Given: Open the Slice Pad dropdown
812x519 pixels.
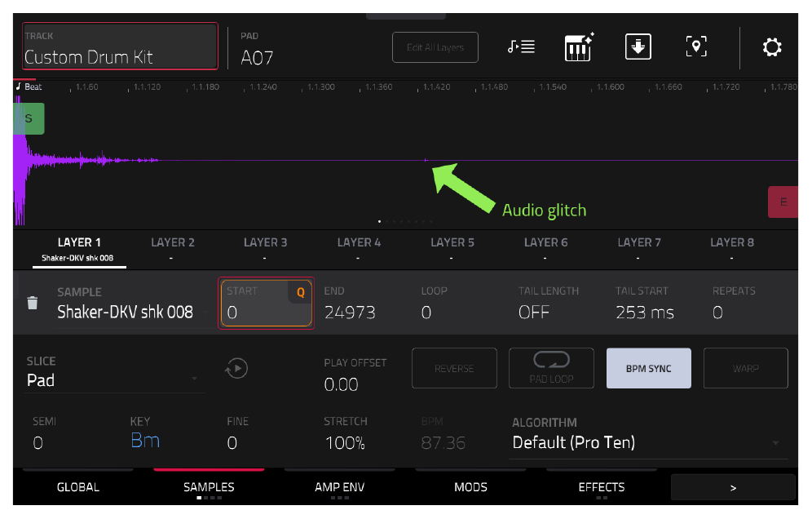Looking at the screenshot, I should (x=113, y=373).
